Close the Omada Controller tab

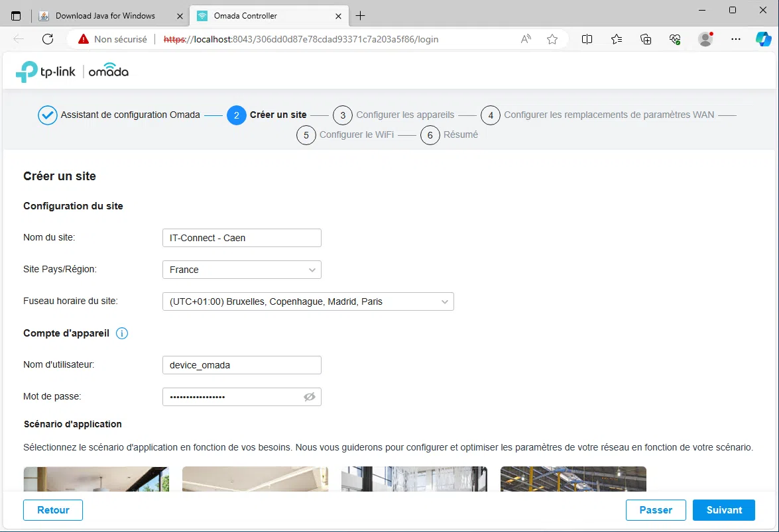tap(338, 17)
